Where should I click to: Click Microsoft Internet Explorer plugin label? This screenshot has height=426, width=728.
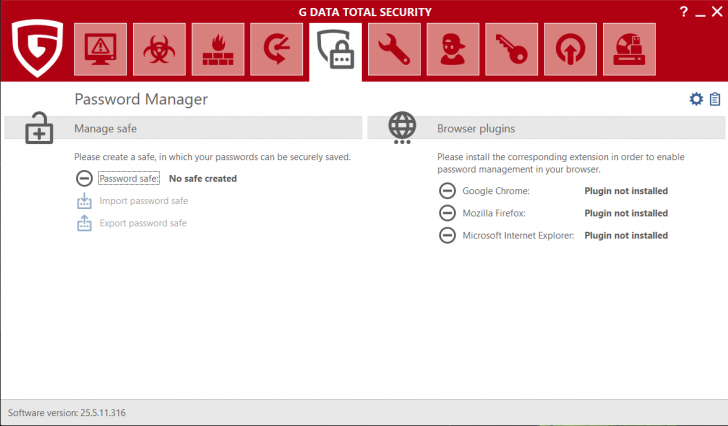click(518, 235)
